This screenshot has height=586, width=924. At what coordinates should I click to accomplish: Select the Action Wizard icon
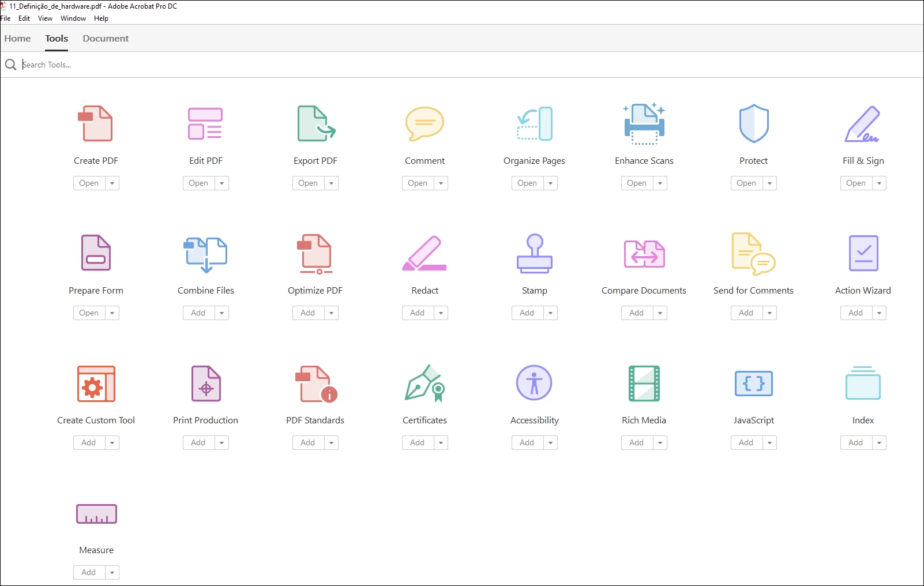click(x=863, y=253)
